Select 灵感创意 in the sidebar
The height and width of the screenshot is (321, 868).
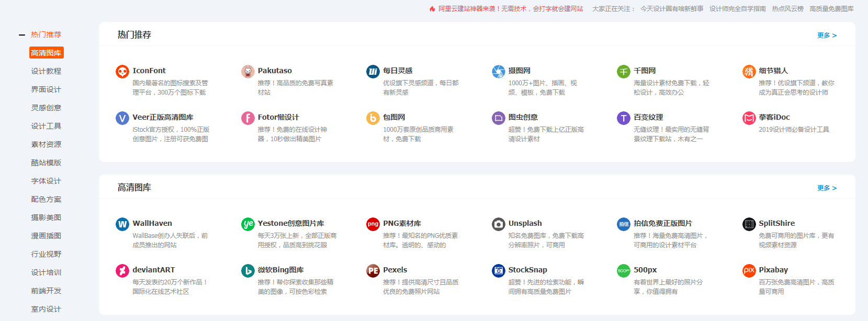(46, 108)
